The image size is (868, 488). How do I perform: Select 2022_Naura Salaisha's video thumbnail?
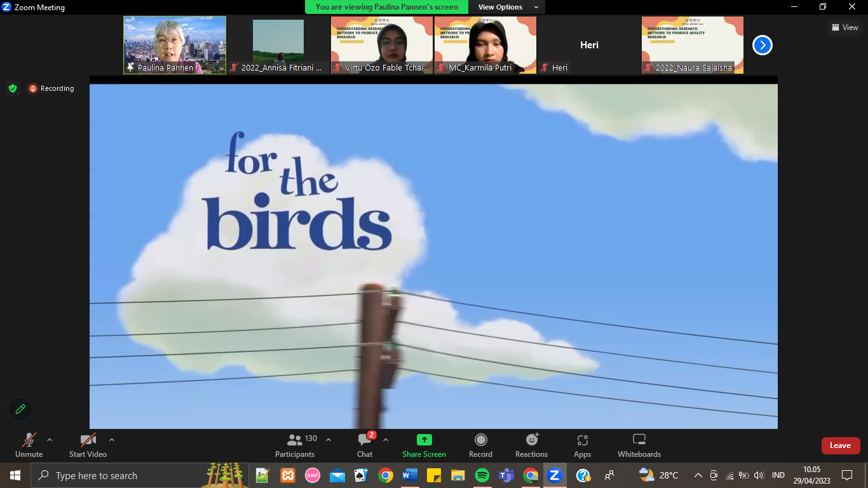(x=693, y=45)
